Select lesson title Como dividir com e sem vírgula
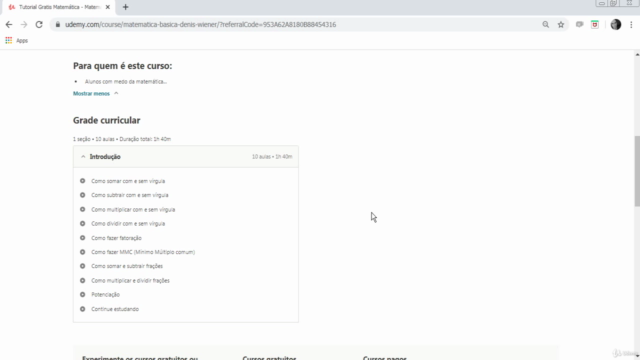The width and height of the screenshot is (640, 360). (128, 224)
